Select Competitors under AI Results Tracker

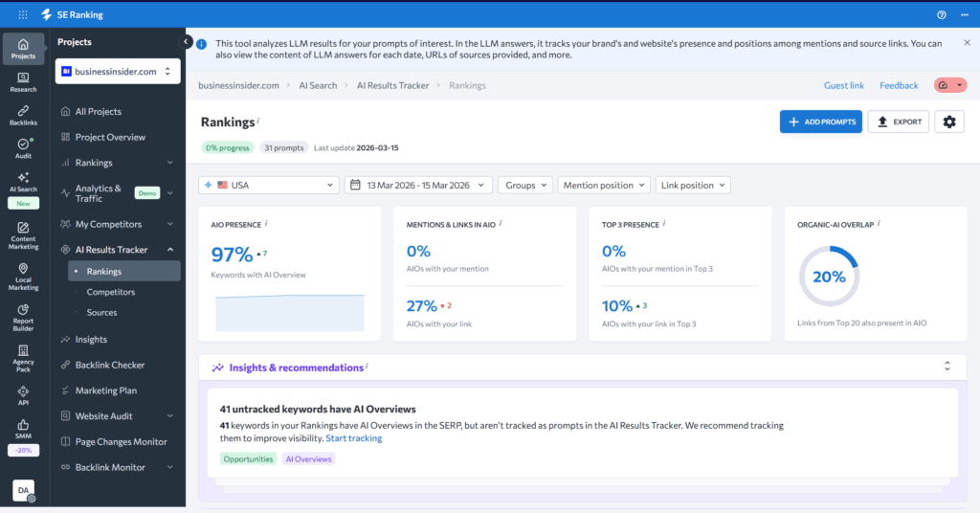[111, 292]
